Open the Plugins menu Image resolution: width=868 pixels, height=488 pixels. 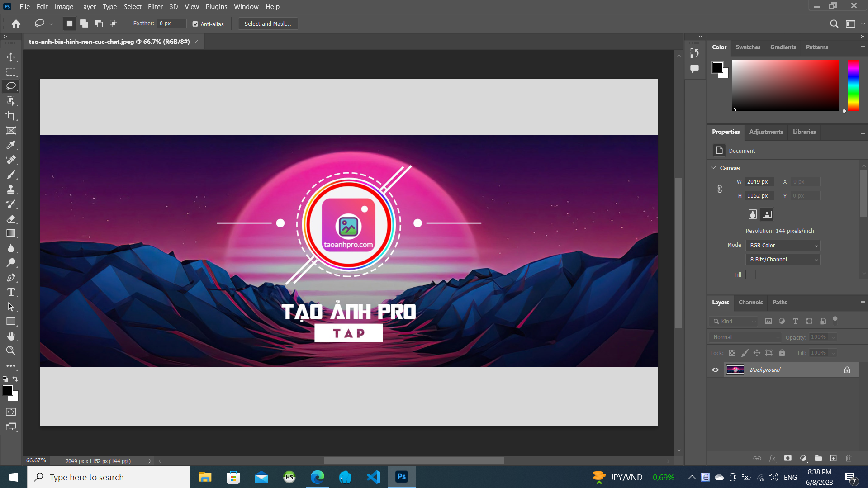(216, 7)
